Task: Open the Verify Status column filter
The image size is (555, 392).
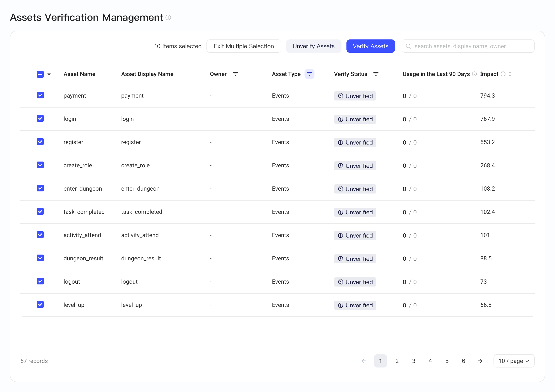Action: (x=376, y=74)
